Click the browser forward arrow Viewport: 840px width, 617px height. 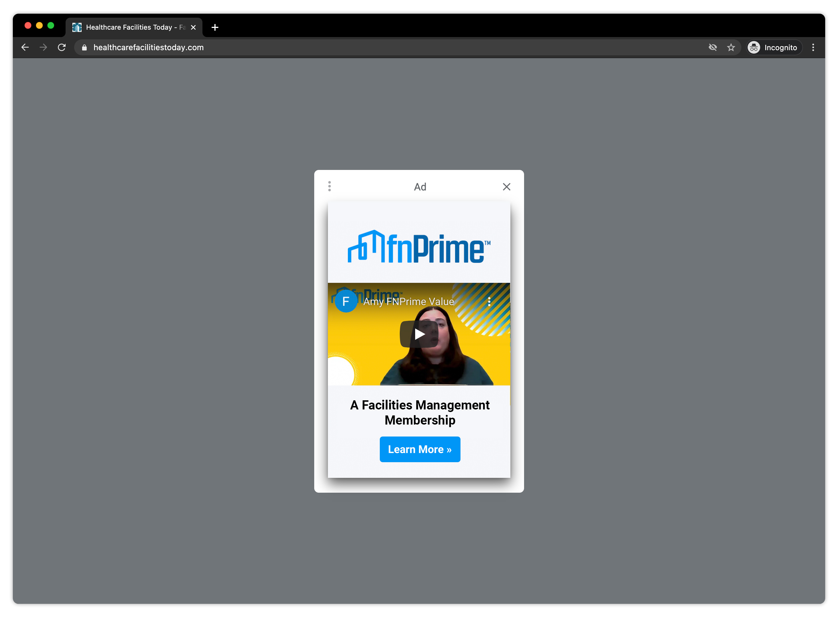point(43,47)
